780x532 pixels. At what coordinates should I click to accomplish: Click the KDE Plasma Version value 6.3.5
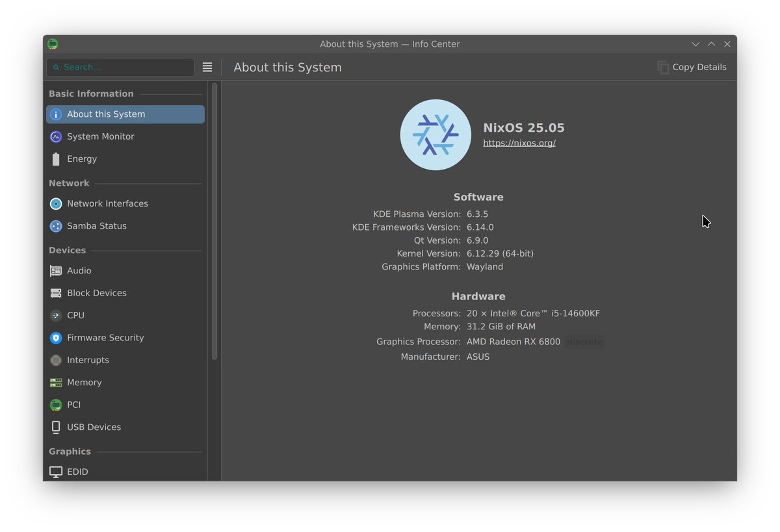click(x=477, y=214)
